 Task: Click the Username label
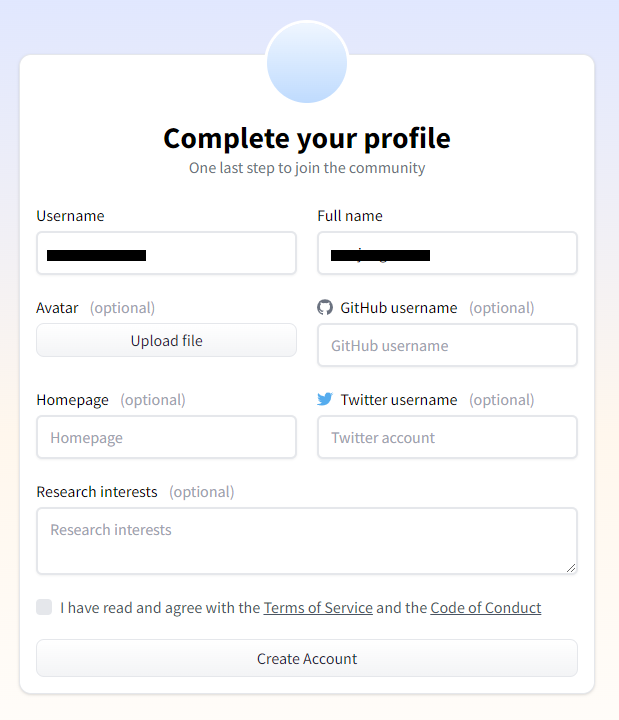(x=70, y=215)
